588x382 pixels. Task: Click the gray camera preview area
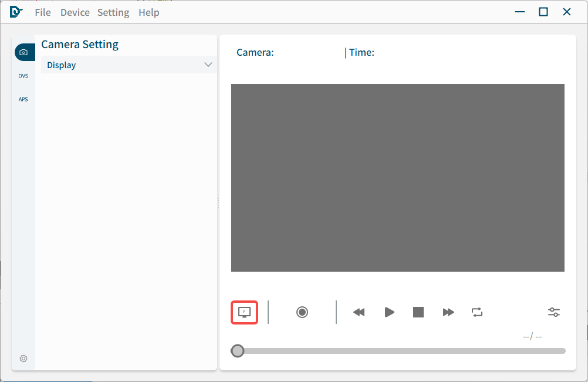click(x=398, y=178)
